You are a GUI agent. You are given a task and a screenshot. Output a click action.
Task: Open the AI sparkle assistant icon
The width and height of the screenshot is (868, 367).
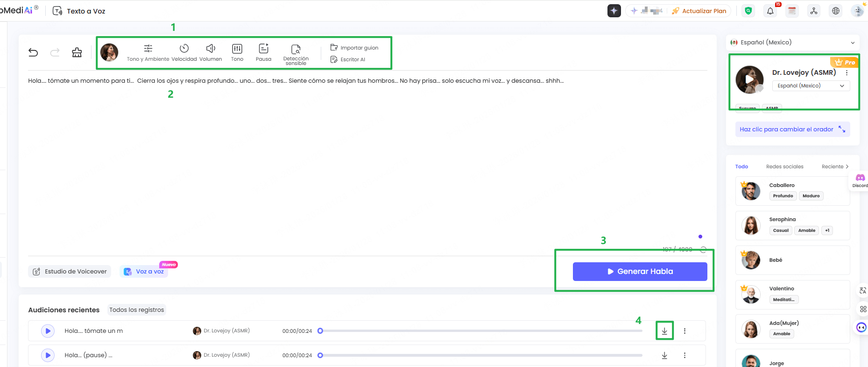pos(614,11)
